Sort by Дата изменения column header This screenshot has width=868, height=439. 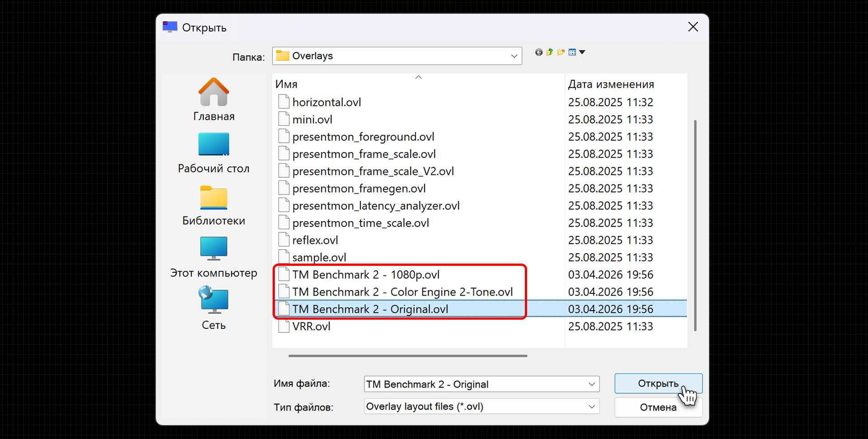pos(611,85)
